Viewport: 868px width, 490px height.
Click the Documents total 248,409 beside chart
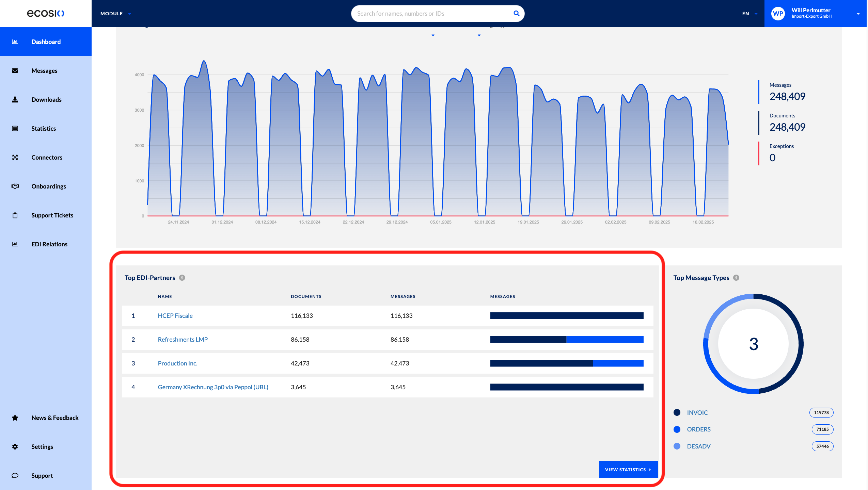pos(787,127)
